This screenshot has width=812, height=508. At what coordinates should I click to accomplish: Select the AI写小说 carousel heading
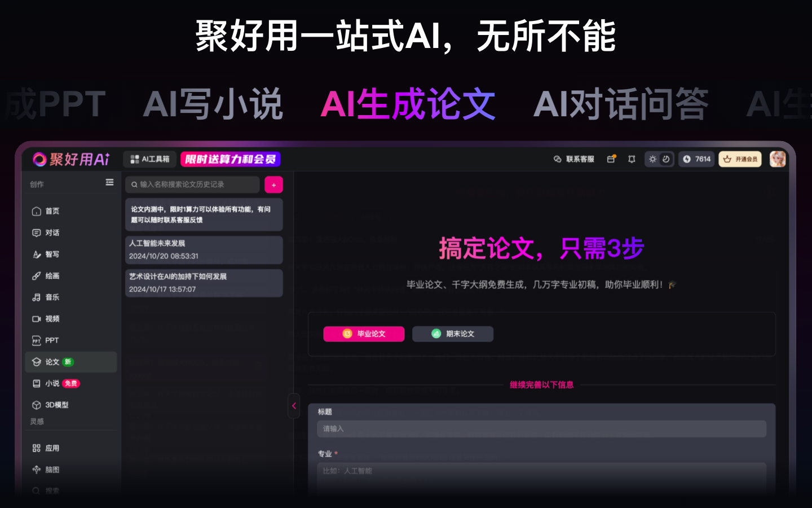213,104
